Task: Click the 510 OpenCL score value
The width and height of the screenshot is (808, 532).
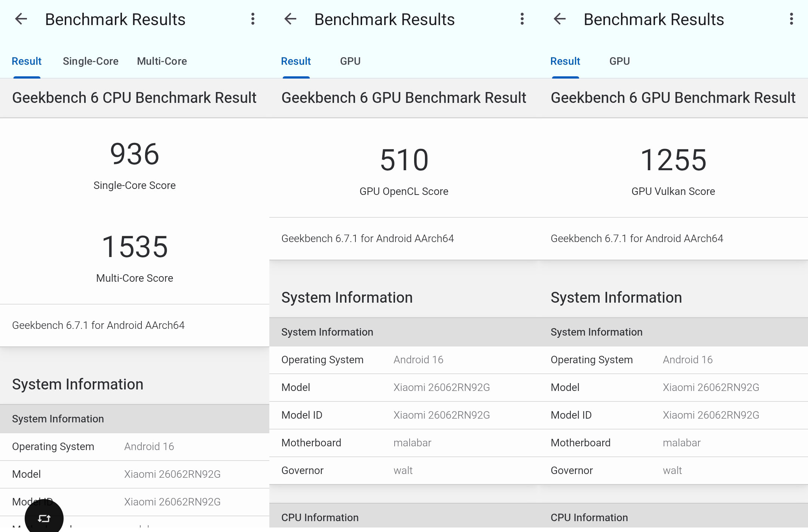Action: [x=404, y=160]
